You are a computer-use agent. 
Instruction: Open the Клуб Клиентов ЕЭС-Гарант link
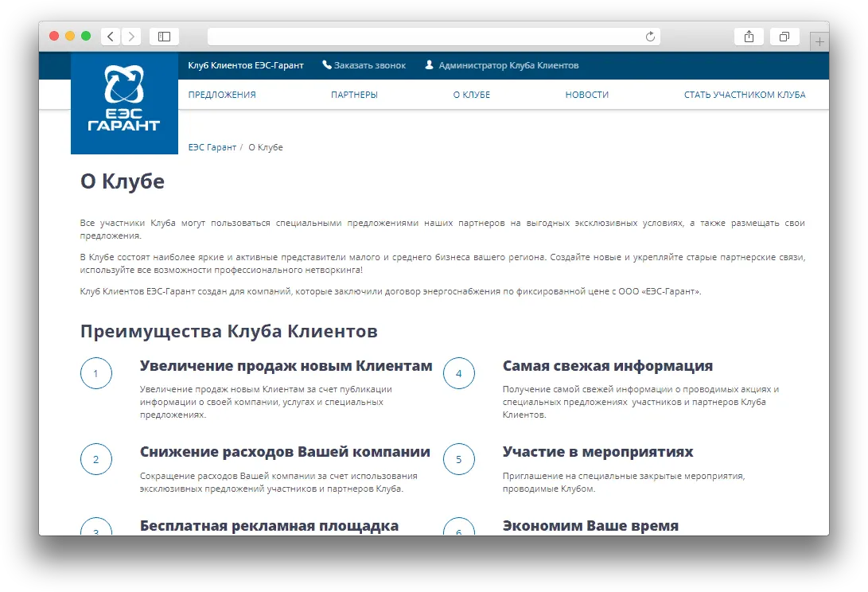[246, 65]
